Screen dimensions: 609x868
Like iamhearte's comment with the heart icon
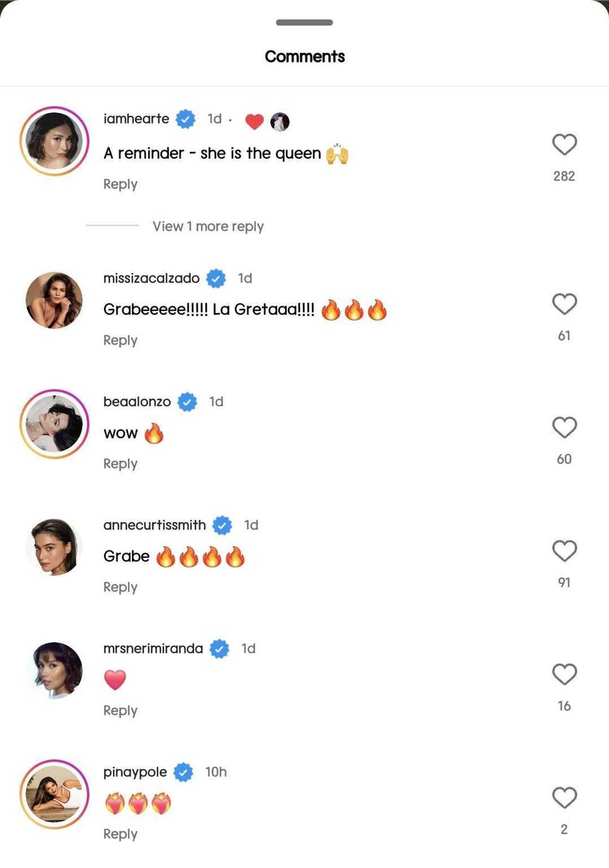564,145
